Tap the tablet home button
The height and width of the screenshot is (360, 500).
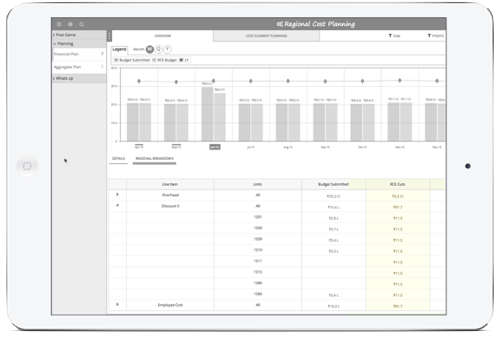pos(27,166)
